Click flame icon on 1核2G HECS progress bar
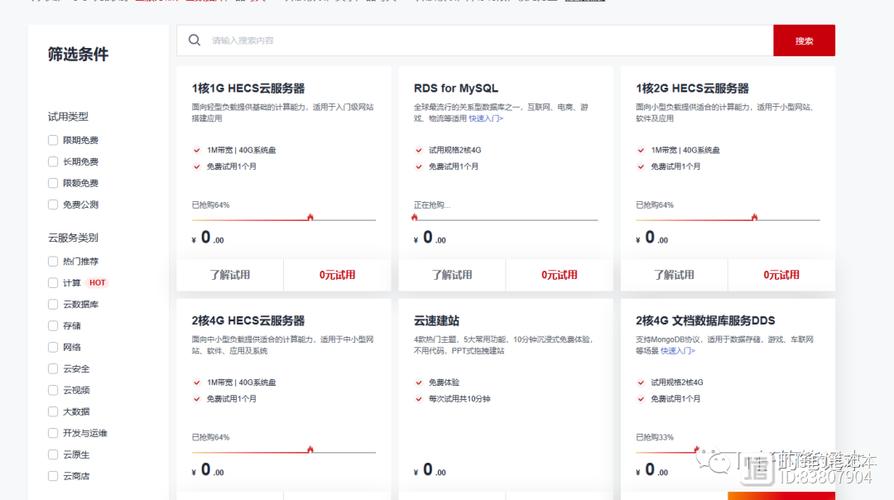Screen dimensions: 894x500 754,217
